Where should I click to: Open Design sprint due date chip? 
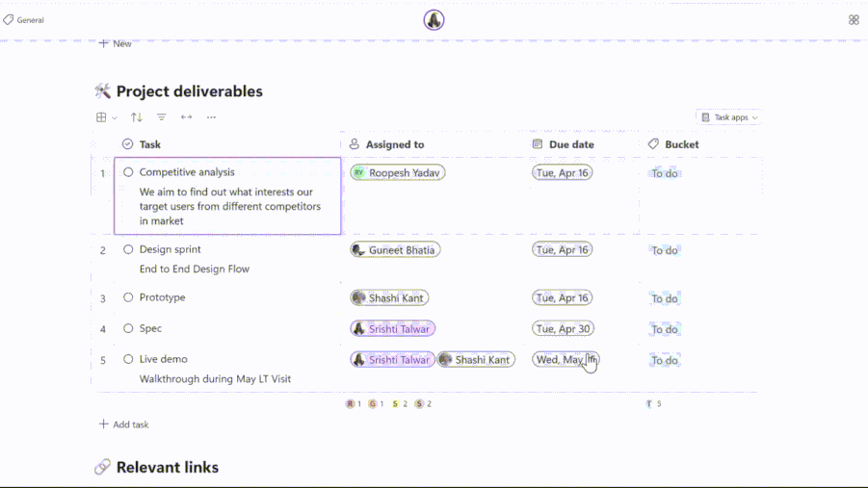pyautogui.click(x=563, y=250)
